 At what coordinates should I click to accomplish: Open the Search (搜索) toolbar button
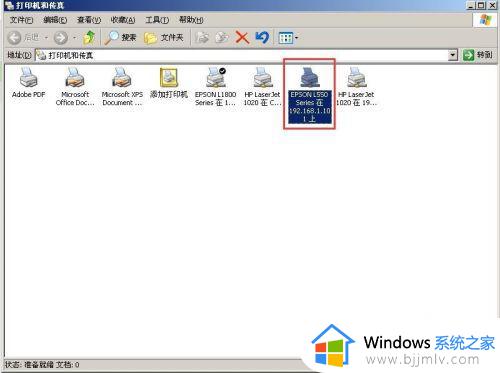[x=120, y=37]
